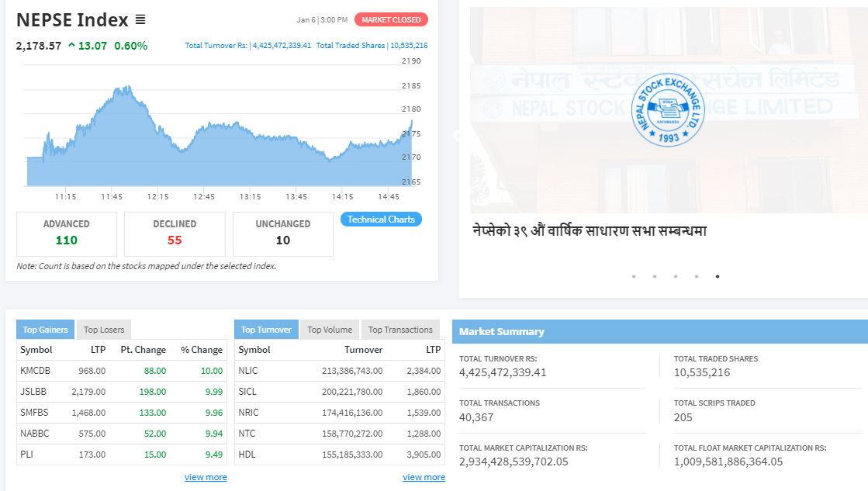This screenshot has width=868, height=491.
Task: Select the Top Turnover tab
Action: pos(266,330)
